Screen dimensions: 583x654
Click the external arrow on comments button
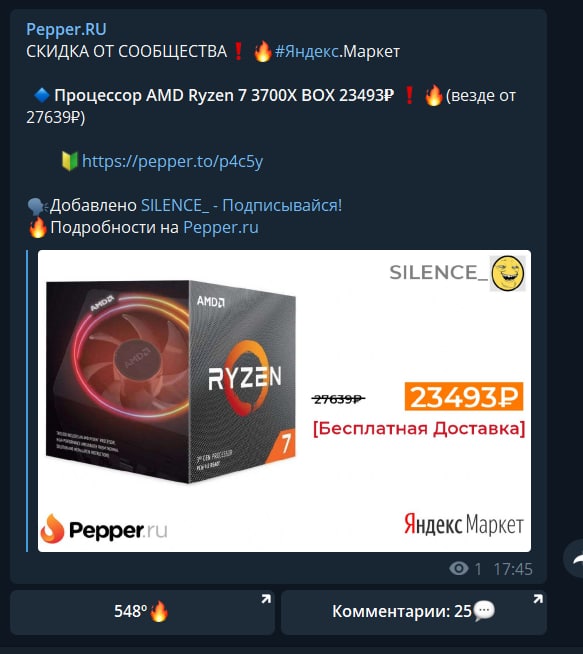(538, 599)
